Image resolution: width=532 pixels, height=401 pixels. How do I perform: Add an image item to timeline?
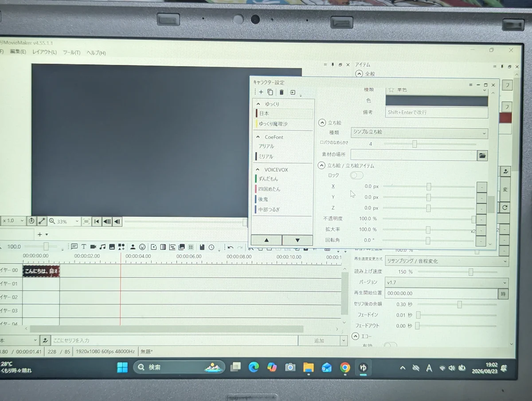tap(112, 247)
